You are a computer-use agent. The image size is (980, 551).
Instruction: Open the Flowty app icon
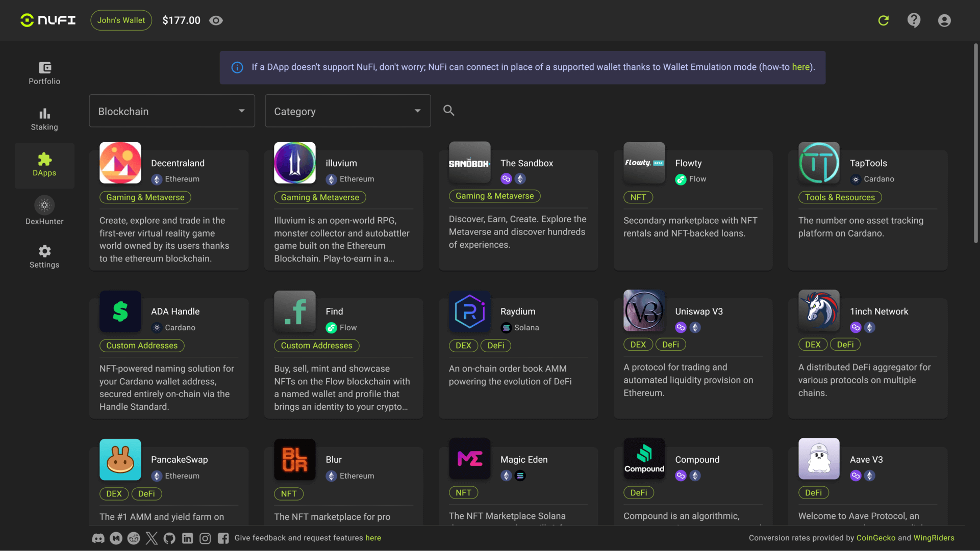coord(644,163)
